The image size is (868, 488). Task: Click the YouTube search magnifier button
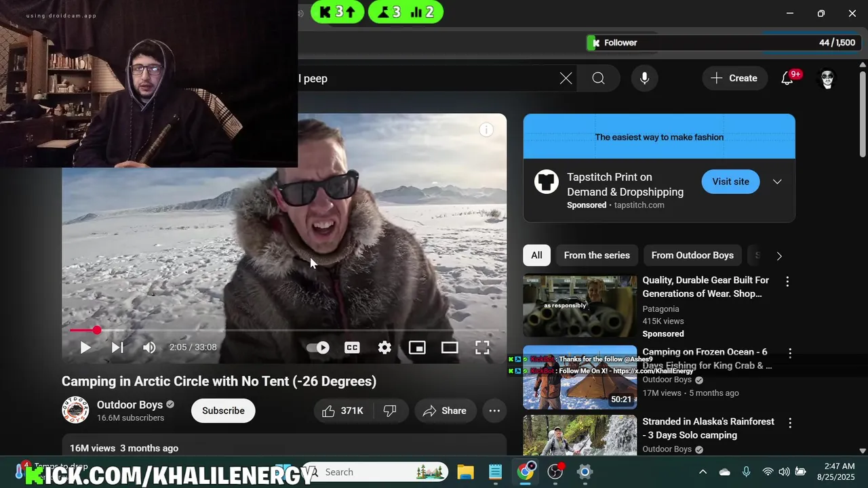pyautogui.click(x=598, y=79)
